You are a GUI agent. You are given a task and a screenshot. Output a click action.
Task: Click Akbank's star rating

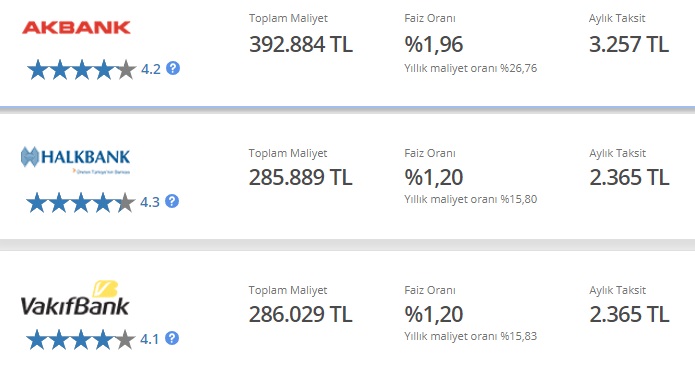(82, 70)
